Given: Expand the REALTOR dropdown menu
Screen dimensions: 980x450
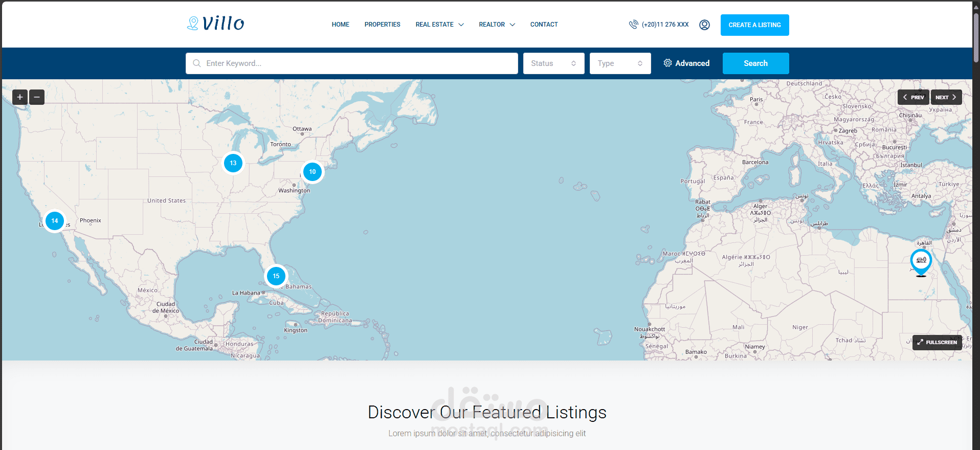Looking at the screenshot, I should pos(497,25).
